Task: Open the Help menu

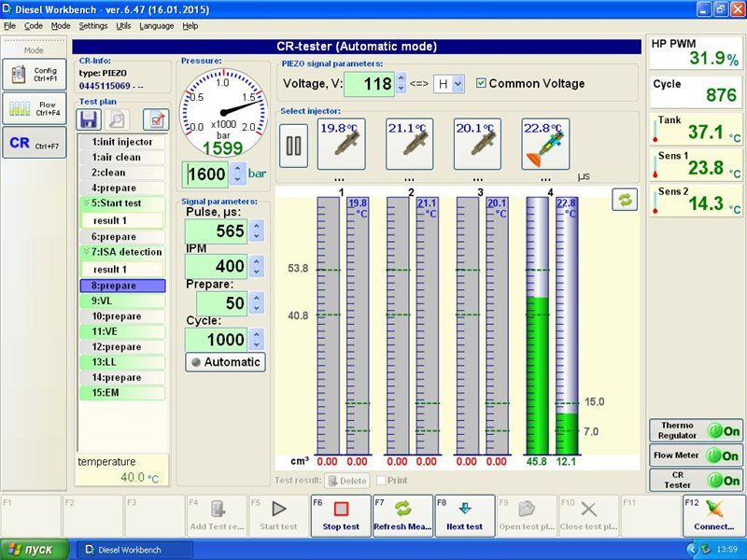Action: (190, 26)
